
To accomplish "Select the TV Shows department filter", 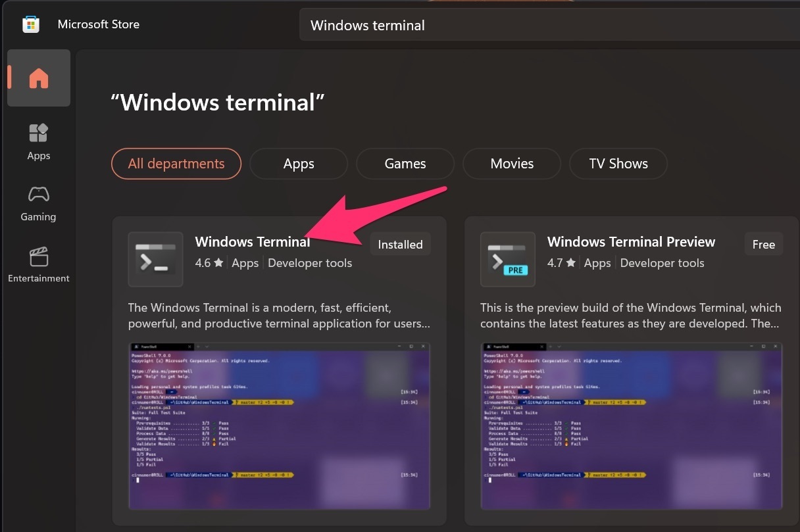I will (618, 163).
